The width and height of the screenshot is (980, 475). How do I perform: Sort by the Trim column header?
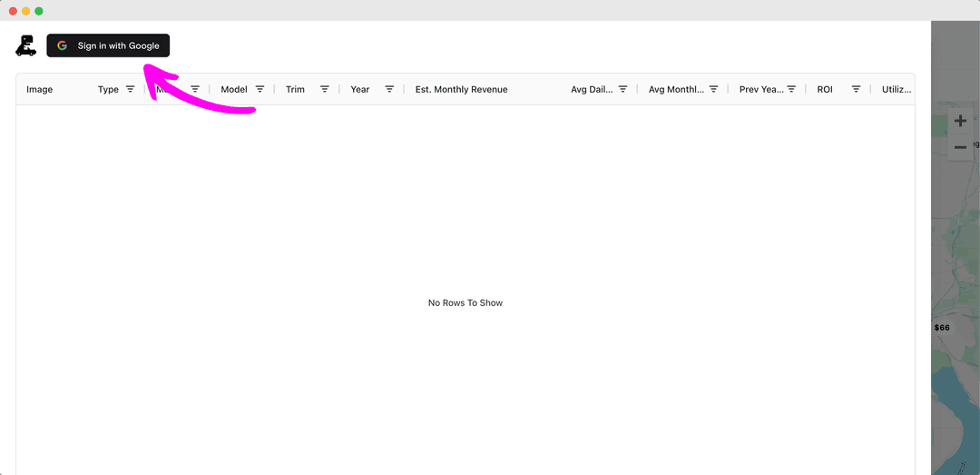(x=295, y=89)
